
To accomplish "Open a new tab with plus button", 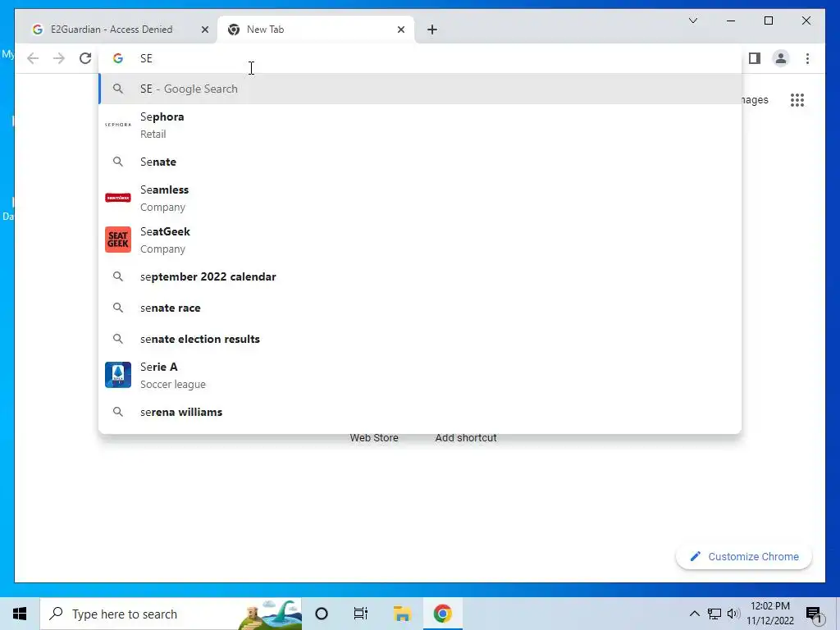I will [x=432, y=30].
